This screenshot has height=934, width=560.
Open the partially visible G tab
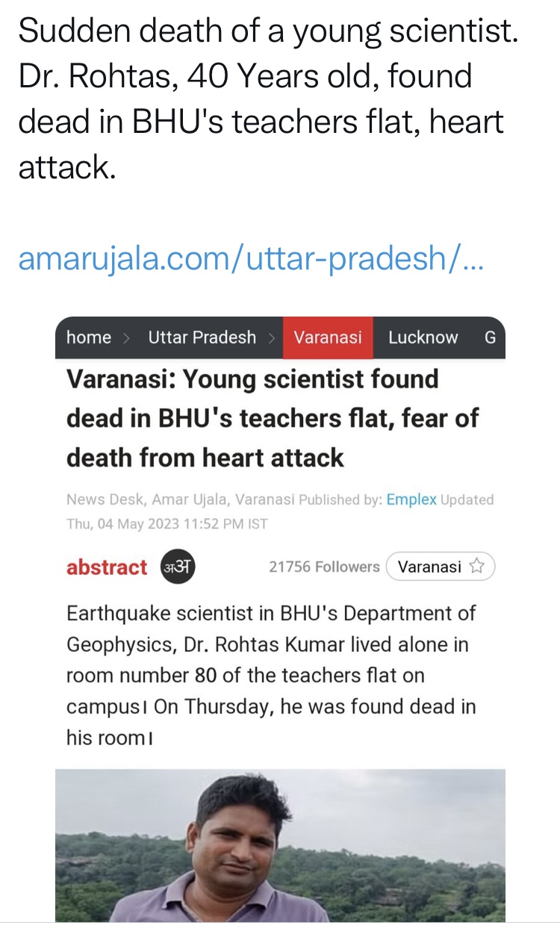tap(490, 337)
